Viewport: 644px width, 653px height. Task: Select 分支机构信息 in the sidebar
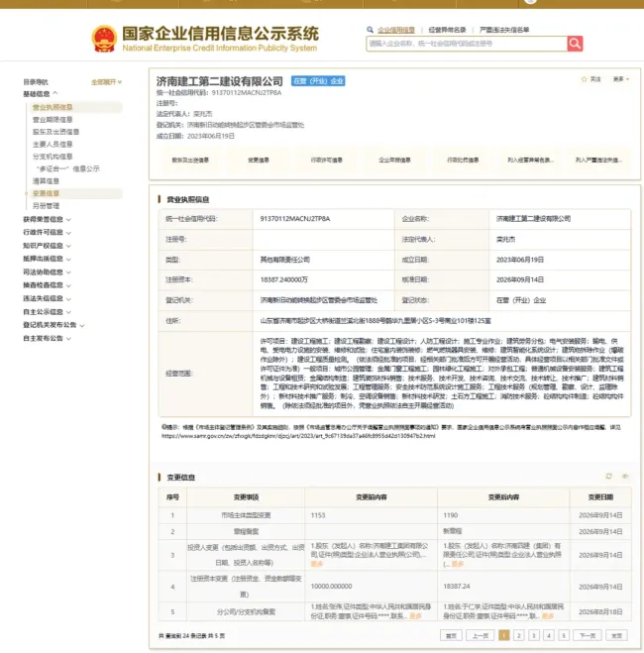[x=53, y=157]
